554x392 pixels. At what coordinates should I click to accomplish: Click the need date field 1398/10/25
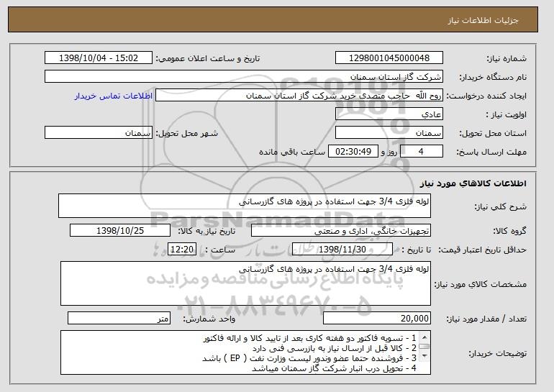[x=120, y=231]
